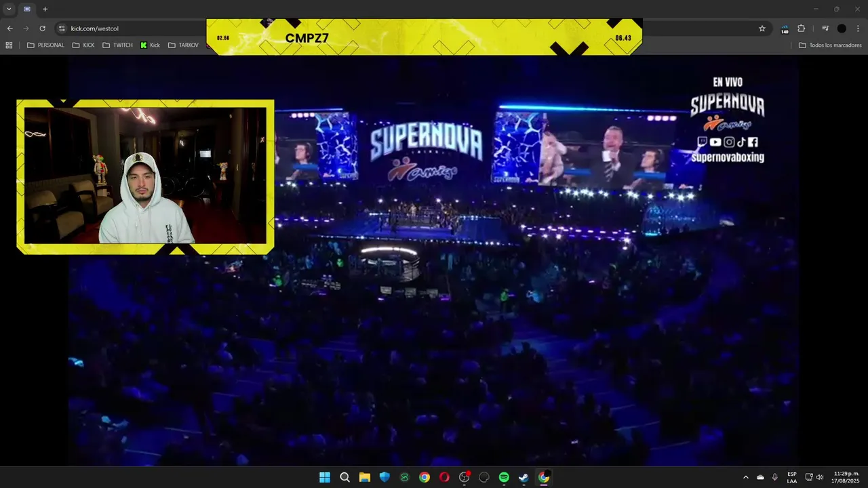This screenshot has height=488, width=868.
Task: Open the clock showing 11:29 p. m.
Action: pos(846,477)
